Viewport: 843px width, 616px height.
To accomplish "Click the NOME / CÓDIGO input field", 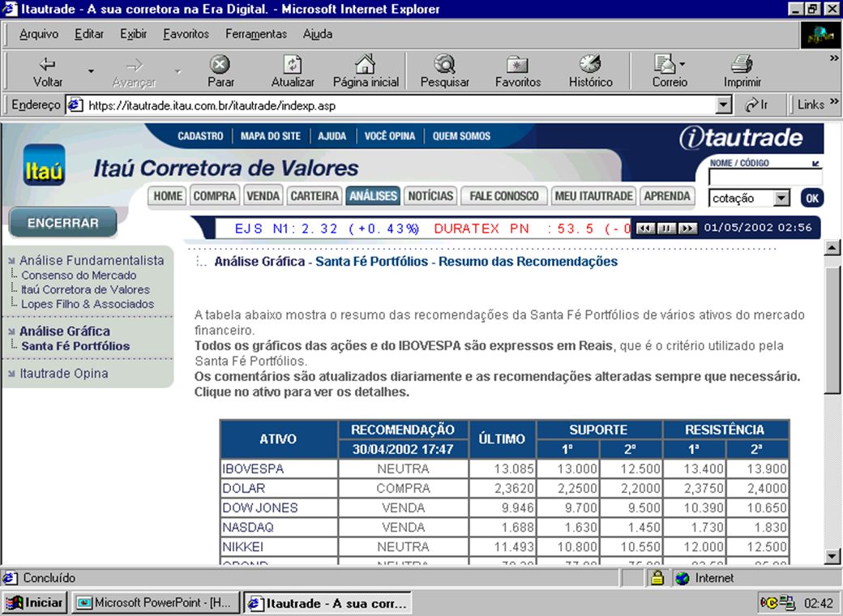I will pos(765,178).
